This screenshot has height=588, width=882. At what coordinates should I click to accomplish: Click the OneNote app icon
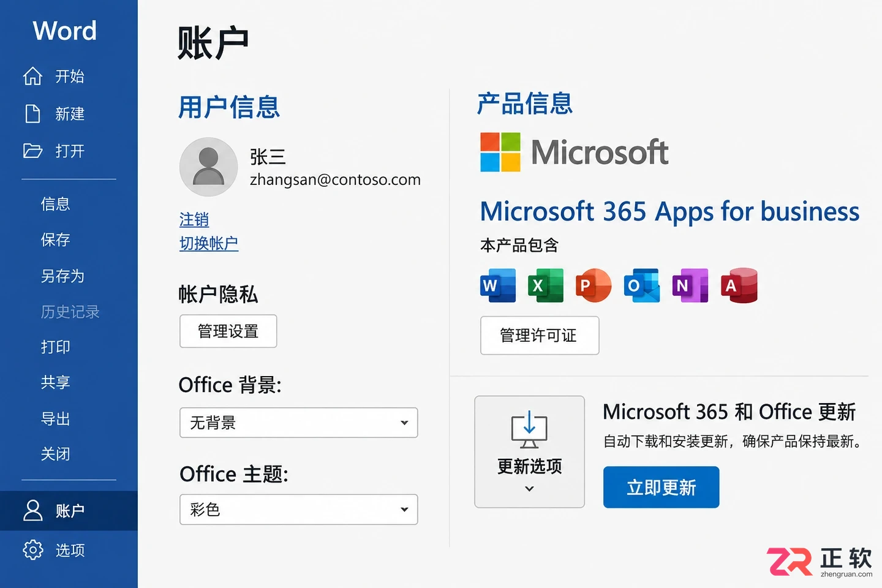pyautogui.click(x=690, y=285)
